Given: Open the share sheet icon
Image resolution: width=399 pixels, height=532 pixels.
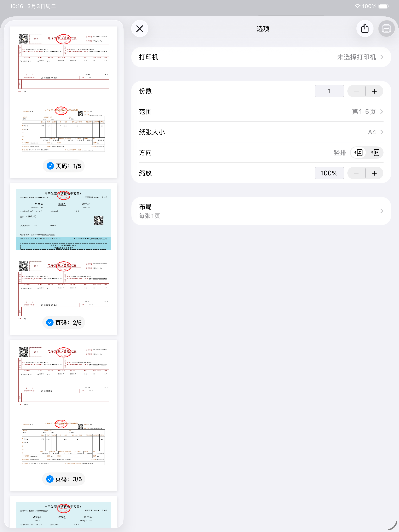Looking at the screenshot, I should coord(365,28).
